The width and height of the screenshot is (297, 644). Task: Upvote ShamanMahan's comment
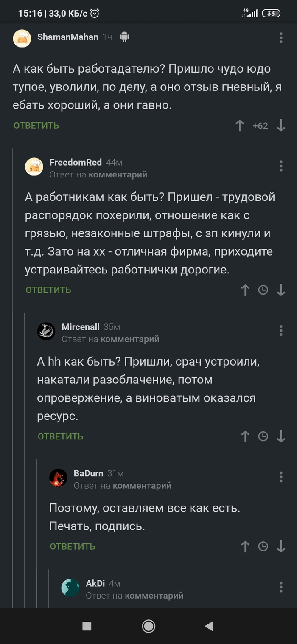240,126
